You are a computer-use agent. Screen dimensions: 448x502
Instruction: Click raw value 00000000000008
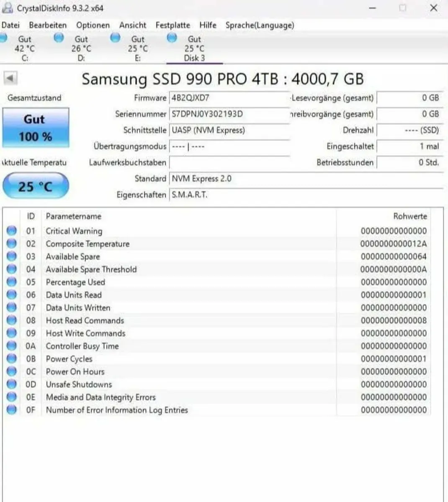pos(394,320)
